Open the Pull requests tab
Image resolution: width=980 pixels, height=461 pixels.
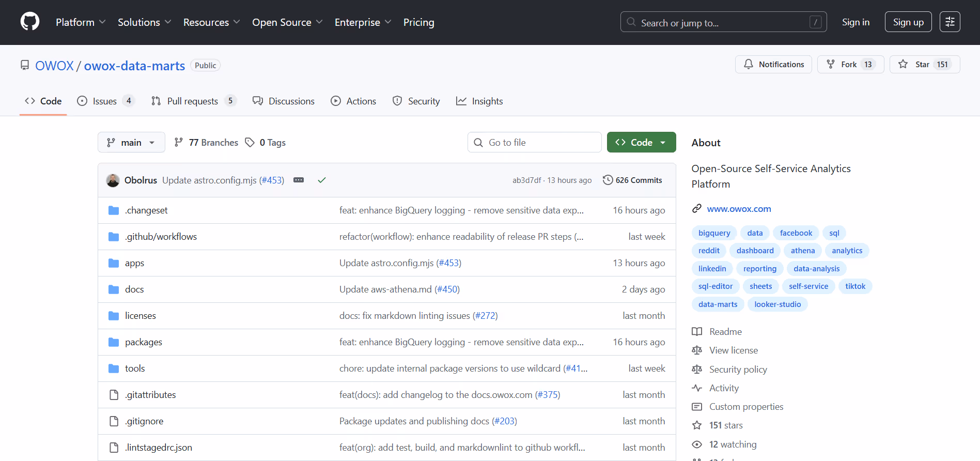pos(193,101)
